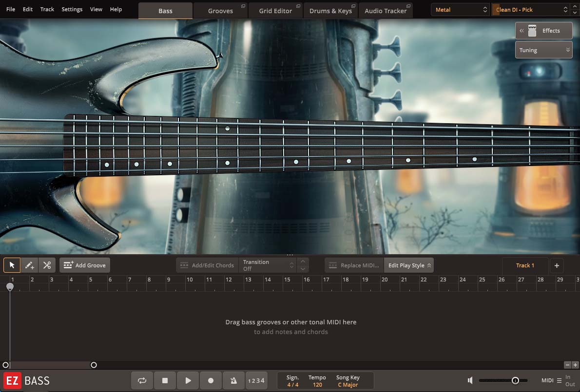
Task: Select the pencil note-drawing tool
Action: click(x=29, y=265)
